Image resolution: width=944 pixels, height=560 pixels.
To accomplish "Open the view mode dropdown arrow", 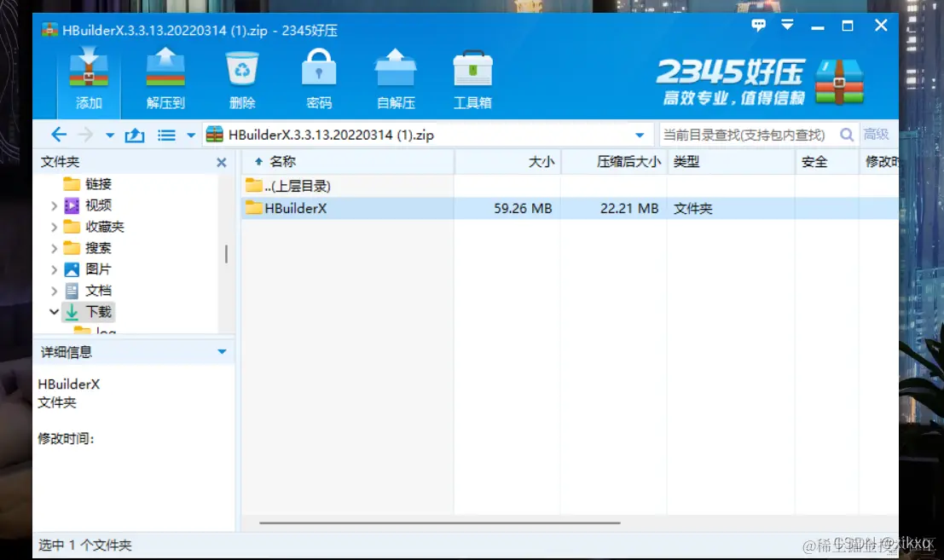I will tap(191, 136).
